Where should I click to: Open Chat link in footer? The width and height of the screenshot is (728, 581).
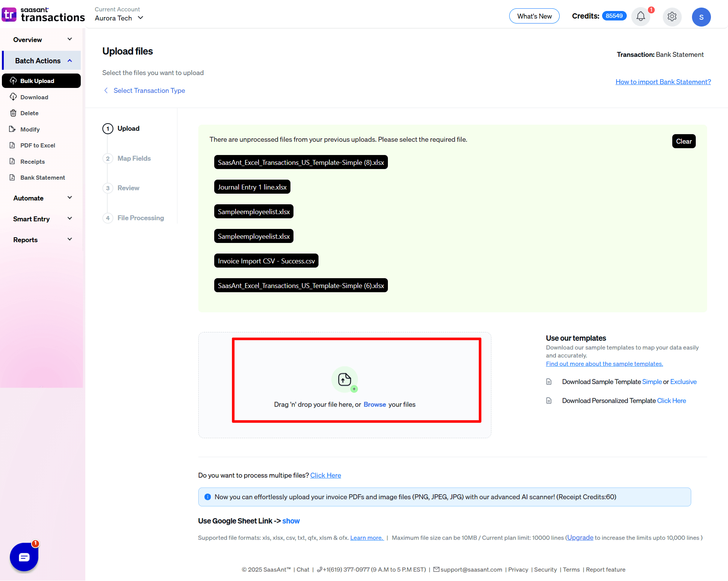coord(303,569)
